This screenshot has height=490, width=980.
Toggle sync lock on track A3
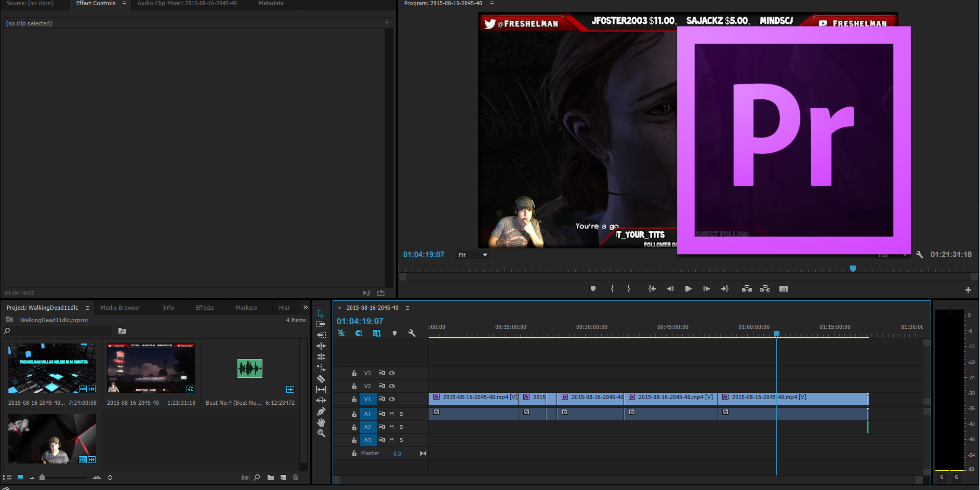(382, 440)
